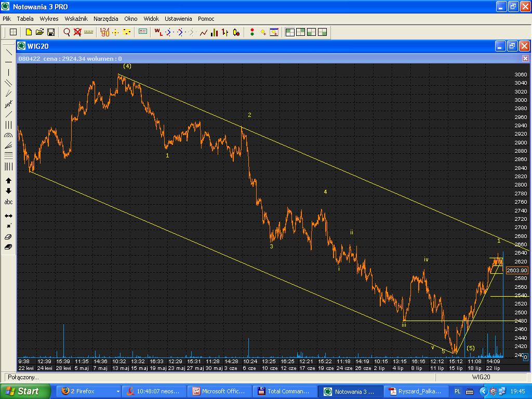Click the 2603.90 current price label

click(517, 270)
